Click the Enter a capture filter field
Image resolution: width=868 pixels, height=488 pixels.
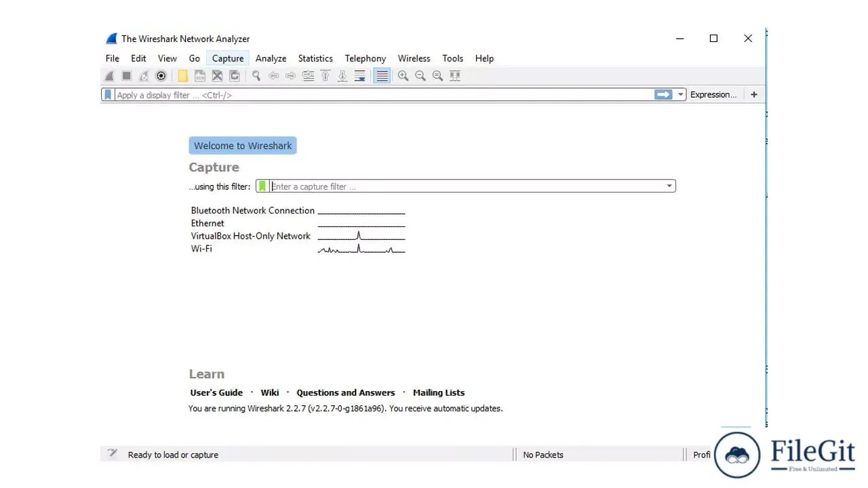467,186
